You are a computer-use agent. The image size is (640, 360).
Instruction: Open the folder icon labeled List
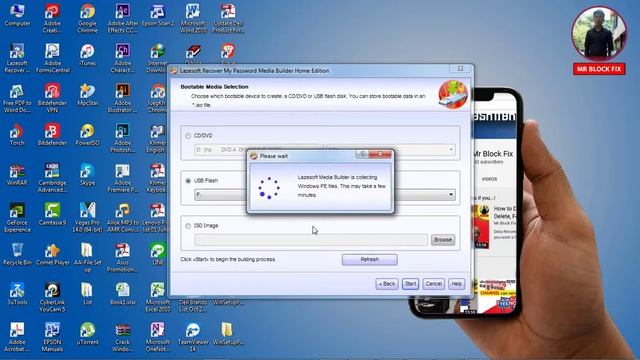coord(87,294)
